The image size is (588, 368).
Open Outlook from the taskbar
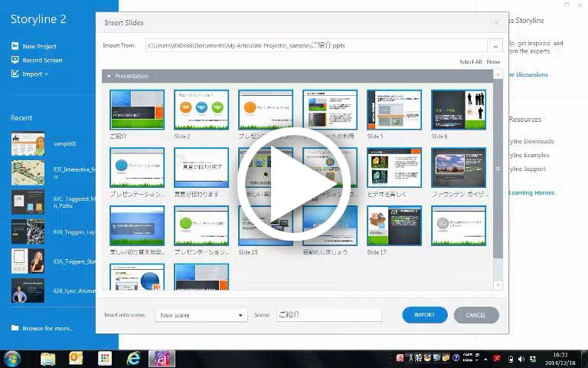coord(76,359)
